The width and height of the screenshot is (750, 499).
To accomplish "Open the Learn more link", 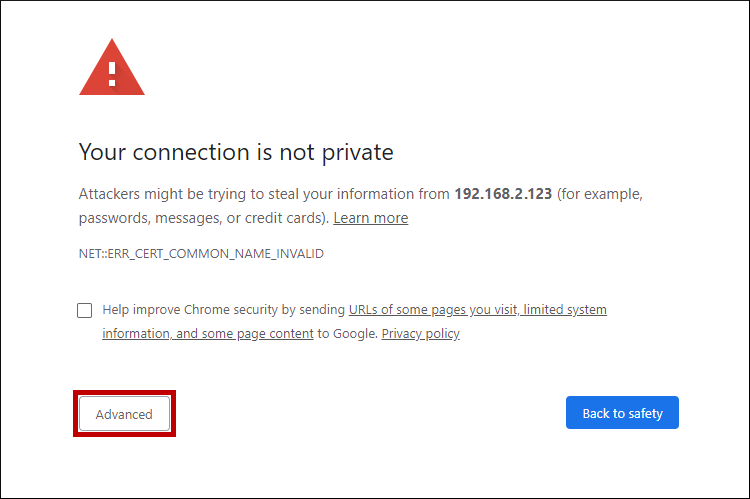I will 370,218.
